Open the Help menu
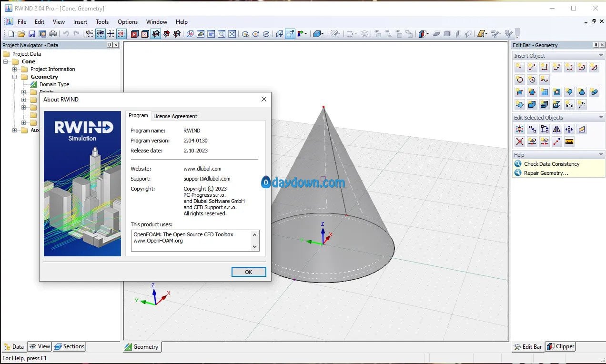Image resolution: width=606 pixels, height=364 pixels. (x=182, y=21)
